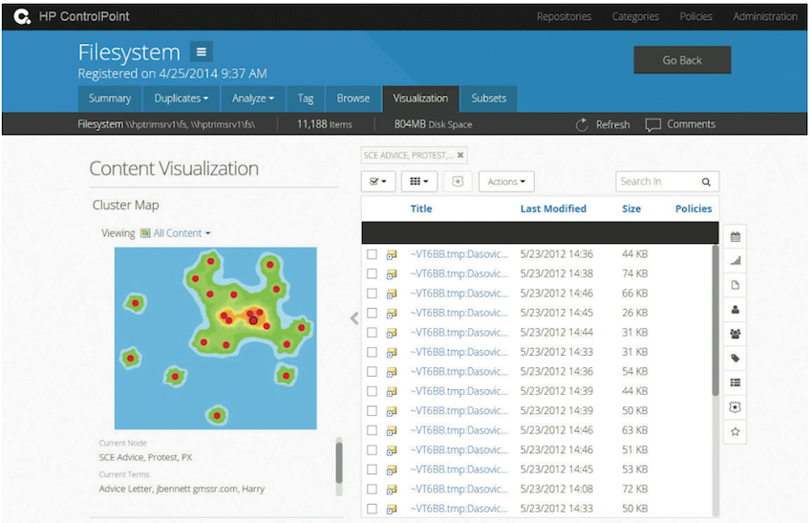Click the isolated cluster at map bottom
The width and height of the screenshot is (812, 523).
click(217, 415)
